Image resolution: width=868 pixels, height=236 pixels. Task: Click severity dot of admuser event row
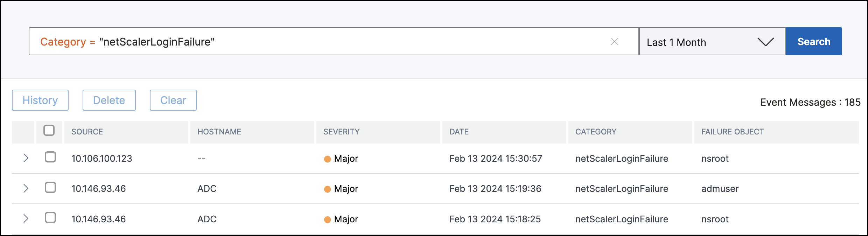328,189
